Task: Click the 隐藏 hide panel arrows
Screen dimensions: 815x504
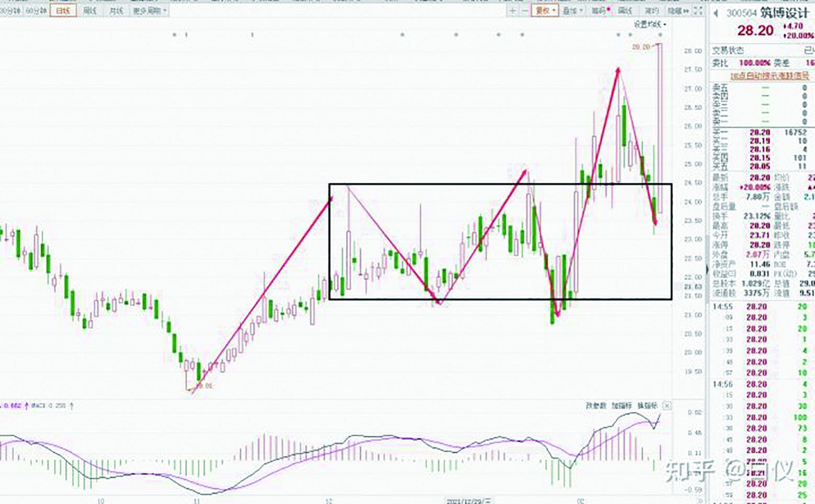Action: (678, 11)
